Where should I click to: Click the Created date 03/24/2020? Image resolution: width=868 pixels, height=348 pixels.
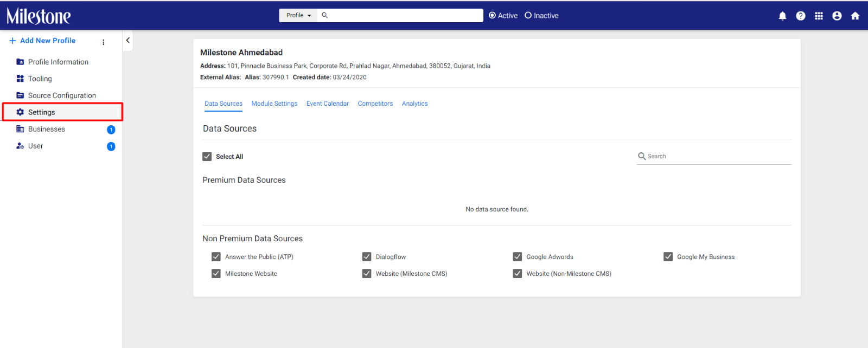click(x=349, y=78)
